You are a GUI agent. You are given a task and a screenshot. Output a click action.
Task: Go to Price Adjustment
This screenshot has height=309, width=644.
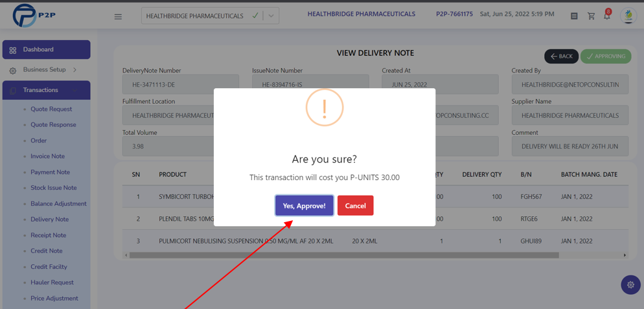point(54,299)
